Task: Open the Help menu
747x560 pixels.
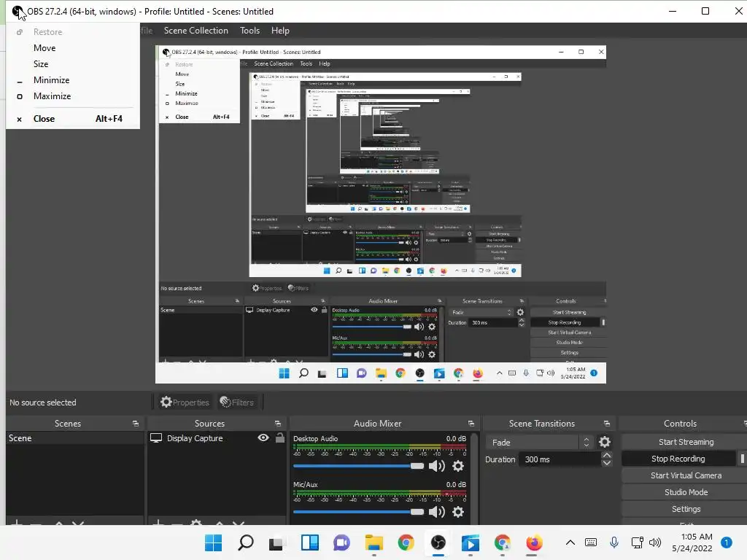Action: point(280,31)
